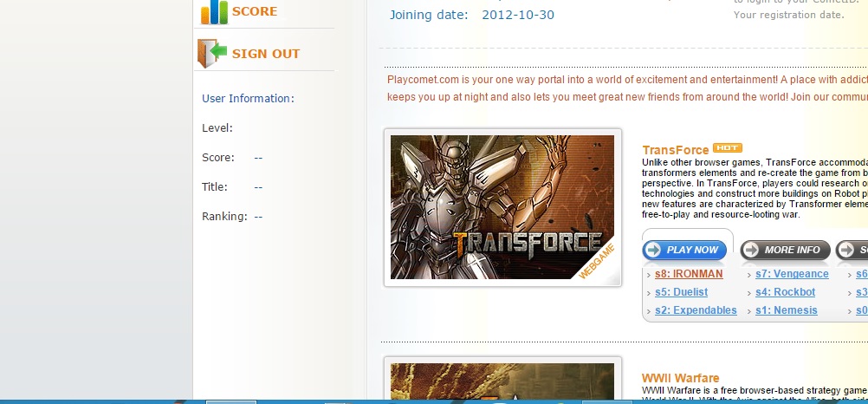
Task: Click the arrow icon on More Info
Action: 751,250
